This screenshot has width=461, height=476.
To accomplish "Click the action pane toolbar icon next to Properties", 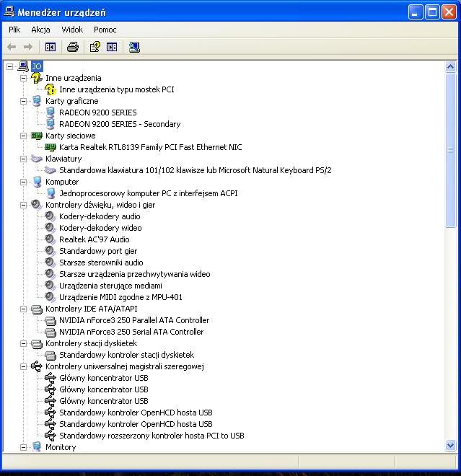I will click(112, 47).
